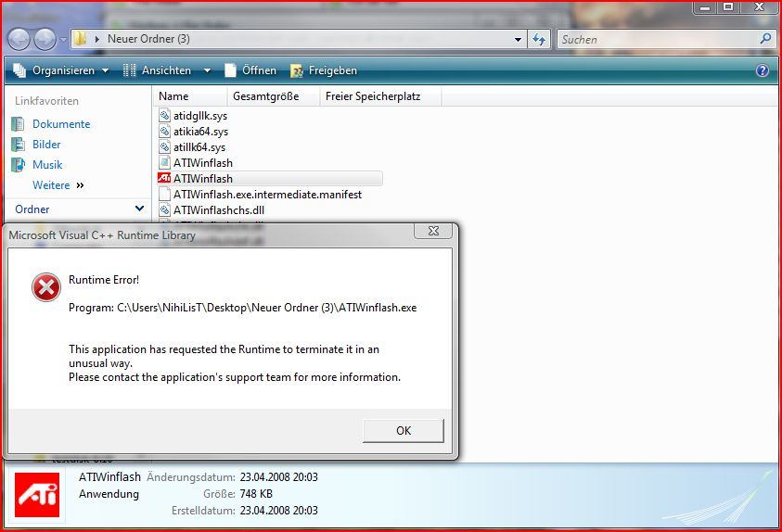Click the Forward navigation arrow
The width and height of the screenshot is (782, 532).
45,39
